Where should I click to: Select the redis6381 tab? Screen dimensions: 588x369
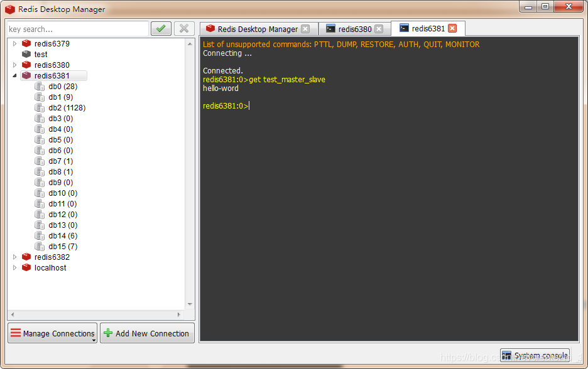(428, 28)
